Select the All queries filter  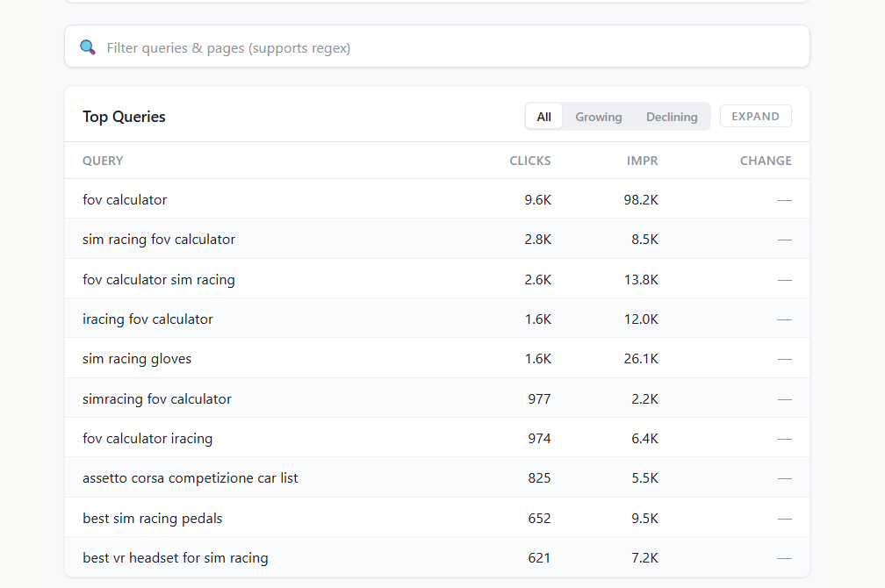coord(543,116)
